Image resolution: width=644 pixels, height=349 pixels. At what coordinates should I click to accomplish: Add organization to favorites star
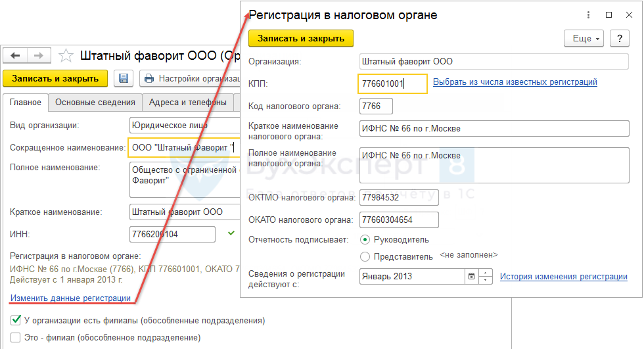click(x=66, y=56)
